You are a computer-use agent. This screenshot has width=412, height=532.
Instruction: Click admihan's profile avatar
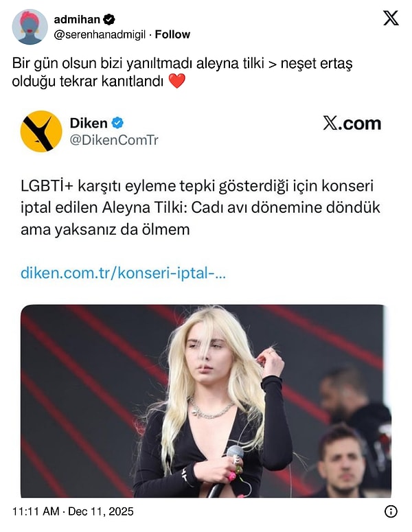[30, 27]
